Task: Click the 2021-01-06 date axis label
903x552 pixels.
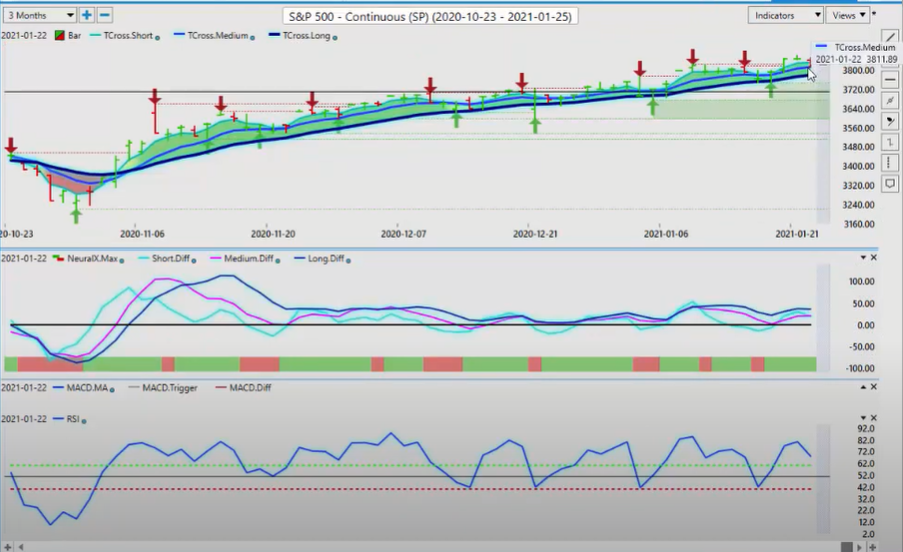Action: (666, 234)
